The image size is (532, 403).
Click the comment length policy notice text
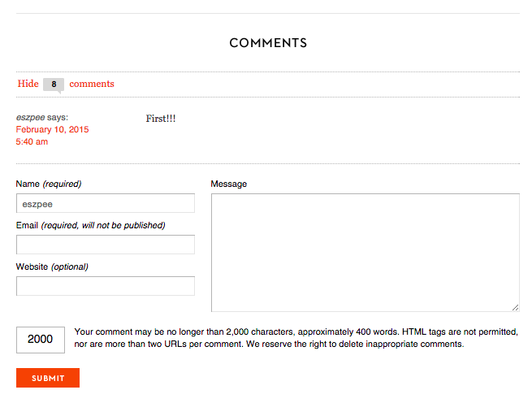(x=296, y=338)
